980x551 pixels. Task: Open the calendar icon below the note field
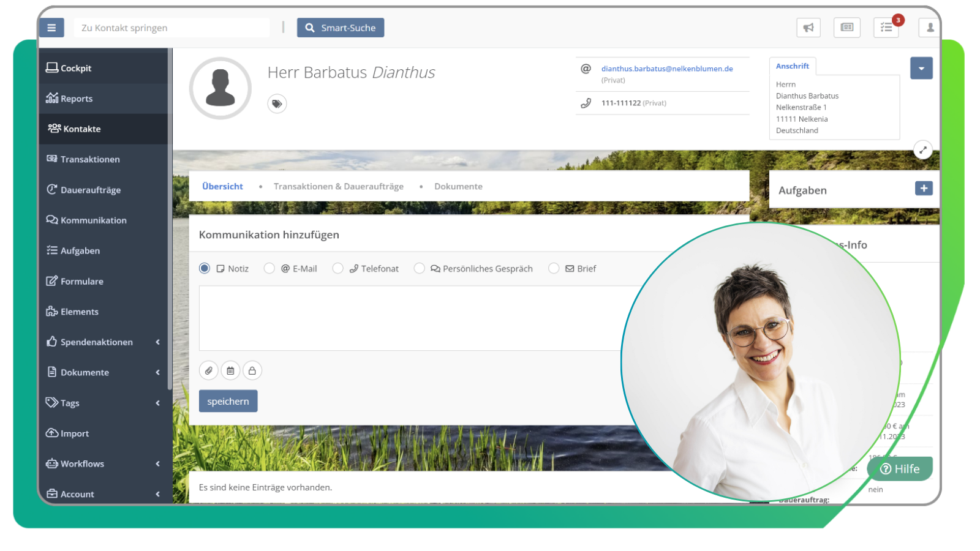pyautogui.click(x=230, y=370)
